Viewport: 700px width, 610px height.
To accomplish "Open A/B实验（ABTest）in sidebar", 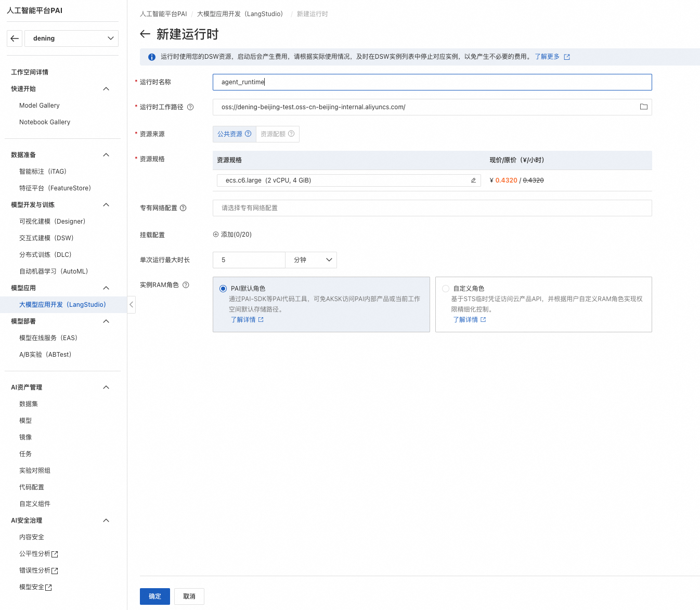I will pos(45,355).
